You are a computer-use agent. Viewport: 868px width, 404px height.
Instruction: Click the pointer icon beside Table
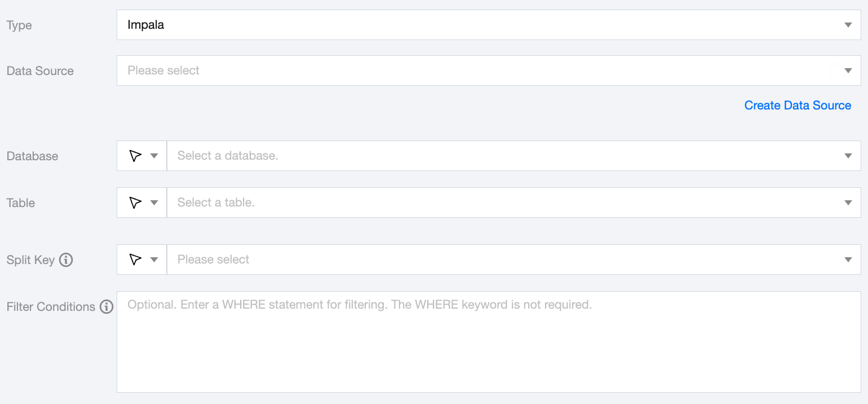[135, 203]
